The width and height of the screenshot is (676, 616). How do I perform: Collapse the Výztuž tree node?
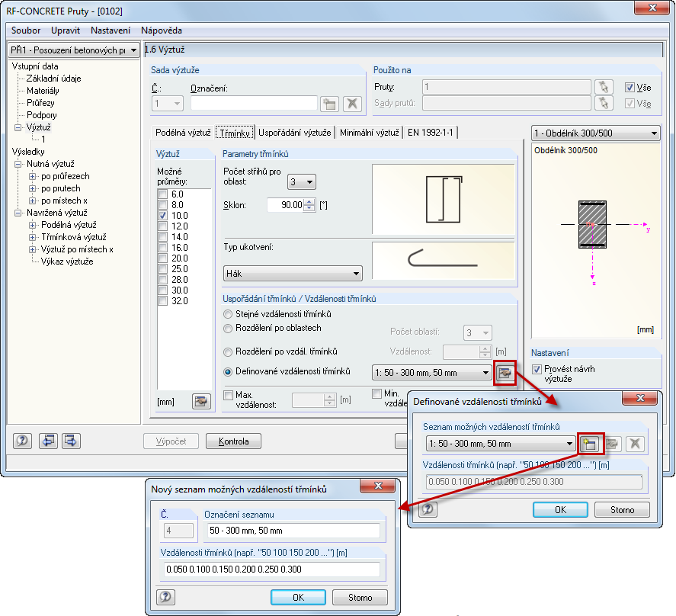tap(18, 127)
